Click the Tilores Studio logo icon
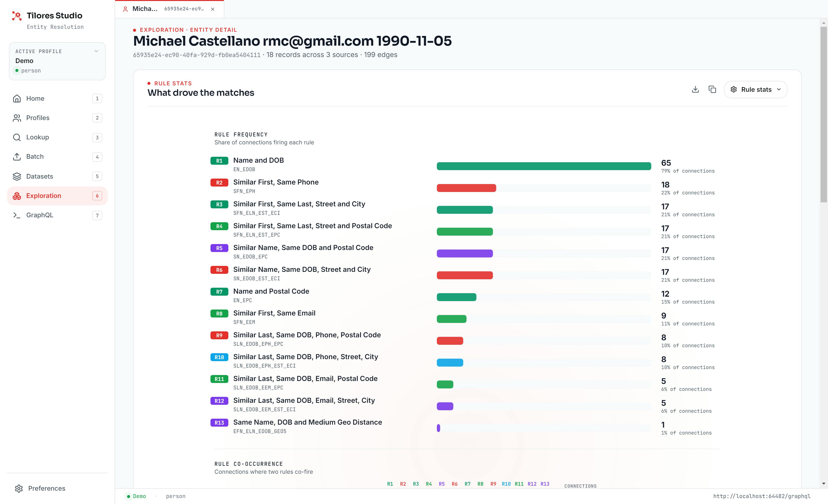 pos(17,16)
